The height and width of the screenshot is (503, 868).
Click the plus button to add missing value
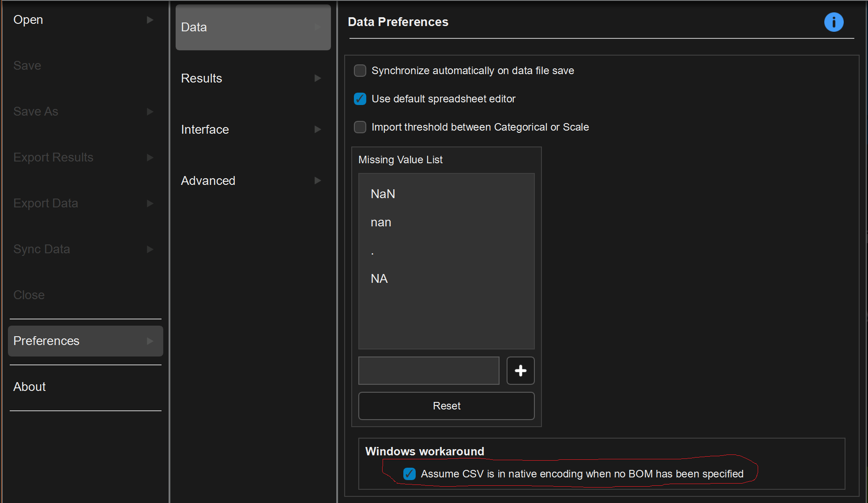pyautogui.click(x=520, y=371)
